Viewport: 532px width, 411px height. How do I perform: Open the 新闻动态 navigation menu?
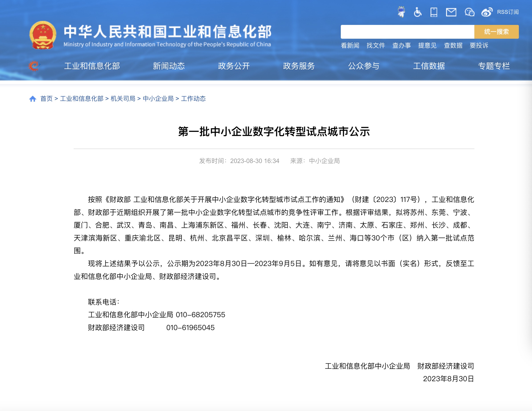pos(169,66)
